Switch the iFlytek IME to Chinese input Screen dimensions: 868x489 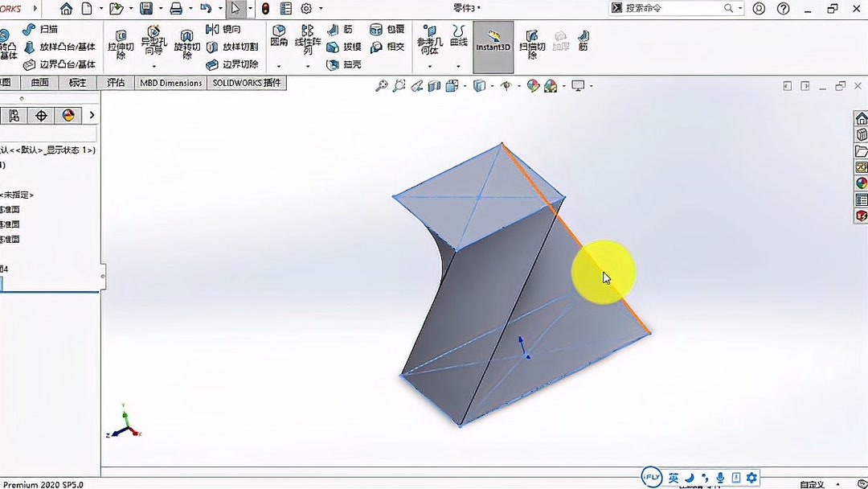coord(672,477)
